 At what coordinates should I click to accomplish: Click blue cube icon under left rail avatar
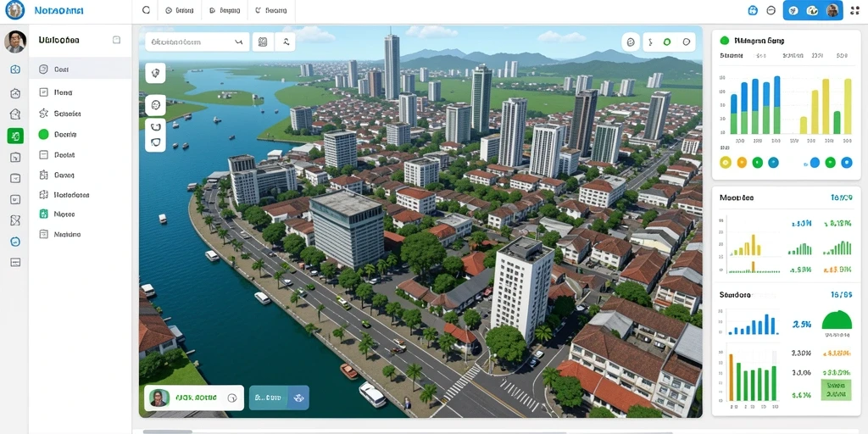click(x=15, y=70)
